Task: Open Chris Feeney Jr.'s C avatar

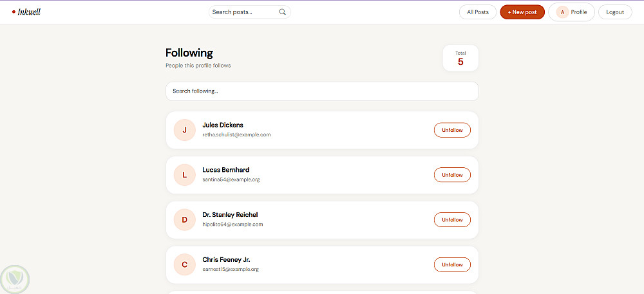Action: 184,265
